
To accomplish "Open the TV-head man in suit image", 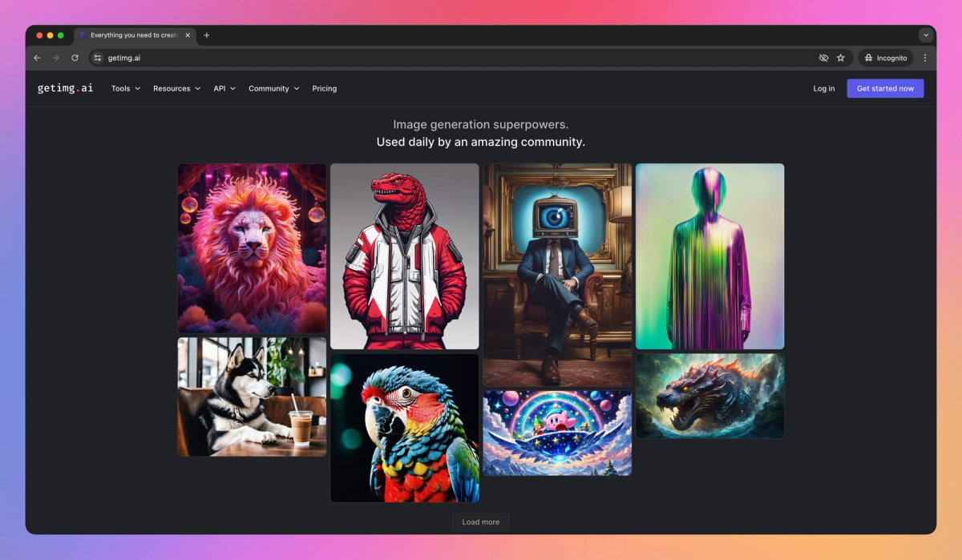I will tap(557, 276).
